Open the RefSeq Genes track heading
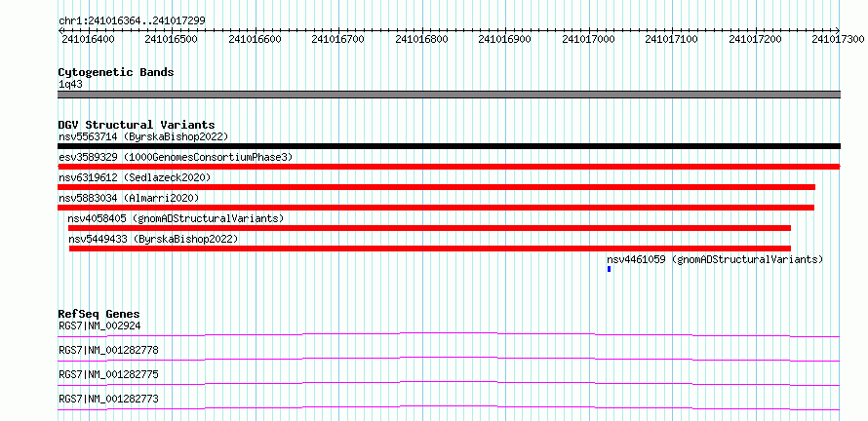 (99, 314)
